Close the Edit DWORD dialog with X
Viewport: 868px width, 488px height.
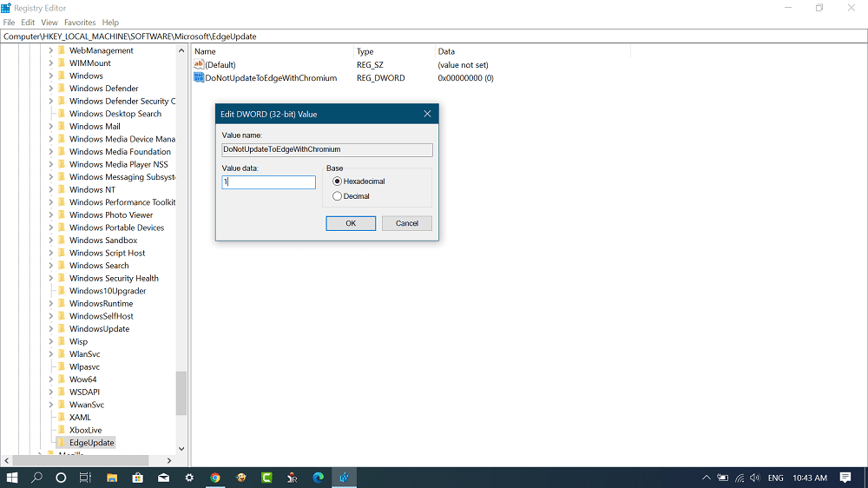click(427, 114)
